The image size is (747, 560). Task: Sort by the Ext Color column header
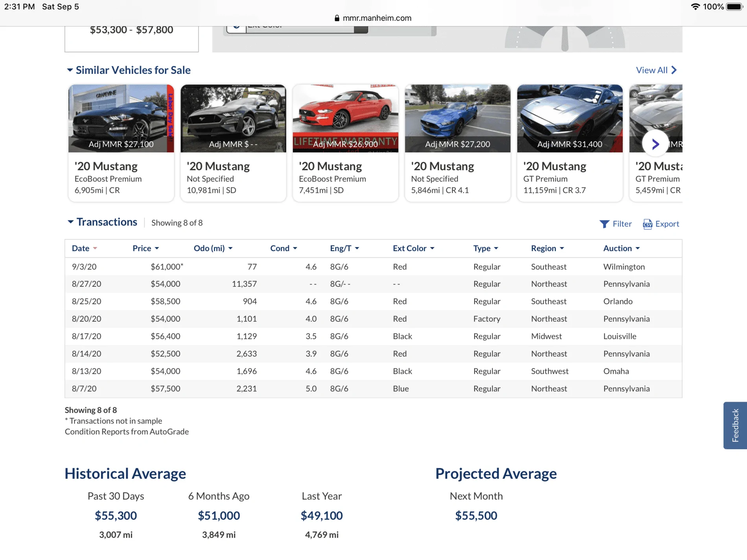(x=414, y=248)
